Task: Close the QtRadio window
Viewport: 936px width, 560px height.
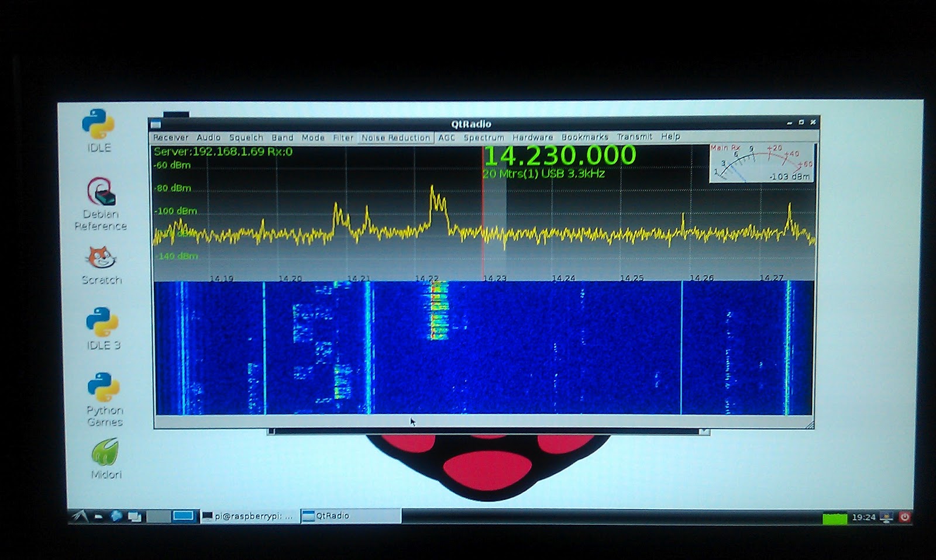Action: [812, 122]
